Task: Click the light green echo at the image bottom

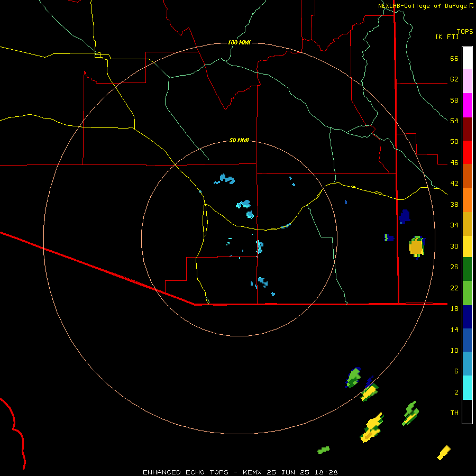Action: (324, 450)
